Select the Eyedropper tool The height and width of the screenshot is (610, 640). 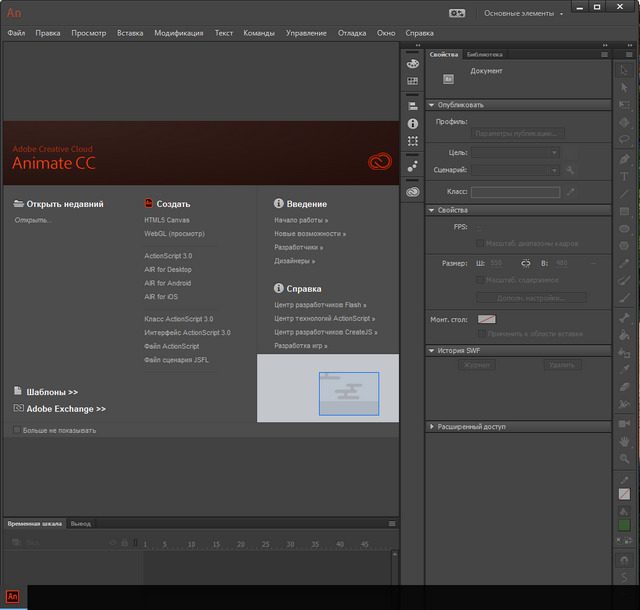pyautogui.click(x=624, y=370)
